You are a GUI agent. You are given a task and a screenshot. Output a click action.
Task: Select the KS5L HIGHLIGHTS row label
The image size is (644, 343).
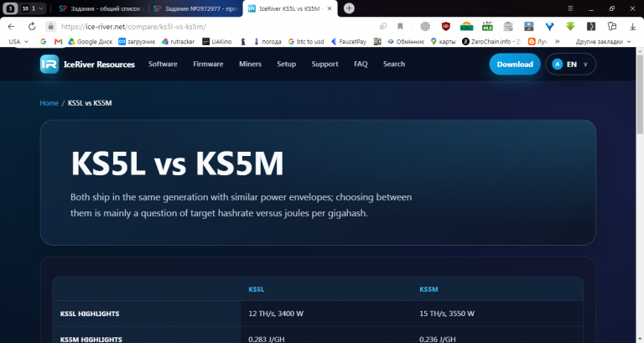(x=90, y=314)
